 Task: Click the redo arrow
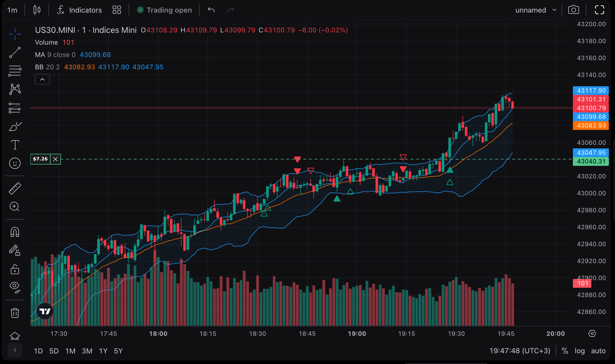click(x=231, y=10)
